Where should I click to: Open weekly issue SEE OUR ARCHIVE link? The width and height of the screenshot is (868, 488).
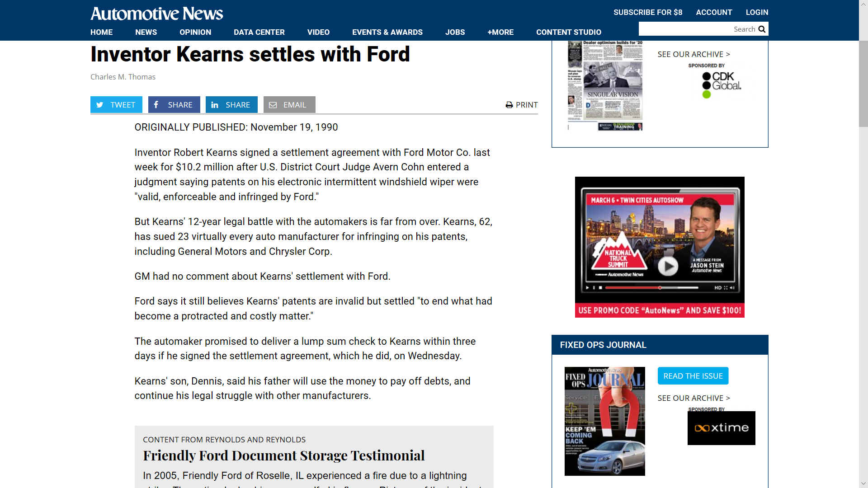coord(693,54)
